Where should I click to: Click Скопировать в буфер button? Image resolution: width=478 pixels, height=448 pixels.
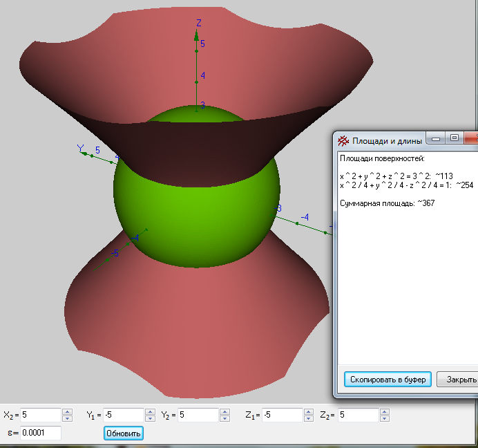pyautogui.click(x=388, y=380)
